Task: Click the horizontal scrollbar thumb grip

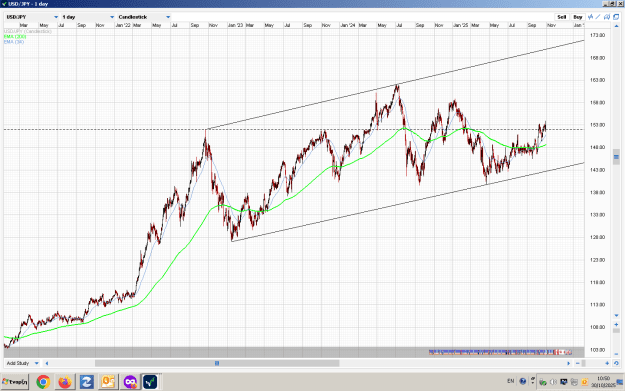Action: coord(217,363)
